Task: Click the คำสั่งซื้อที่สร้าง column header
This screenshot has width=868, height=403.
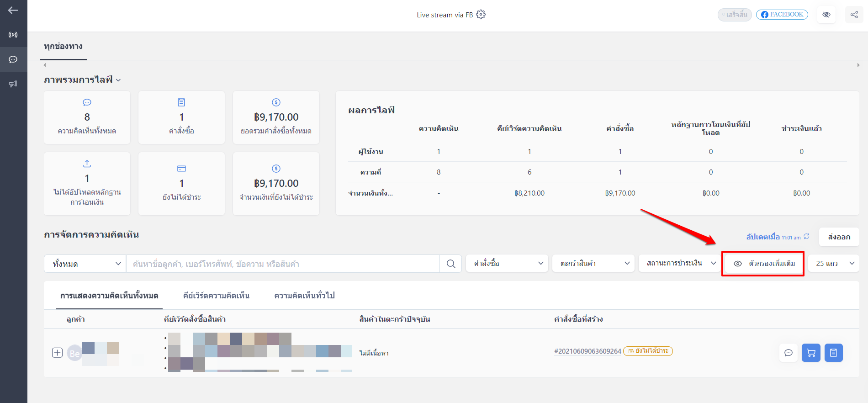Action: tap(578, 319)
